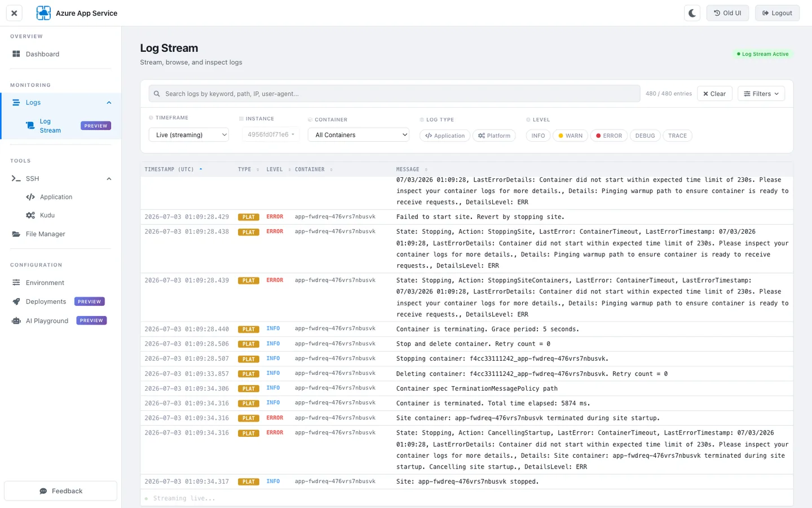Open the All Containers dropdown

click(359, 135)
